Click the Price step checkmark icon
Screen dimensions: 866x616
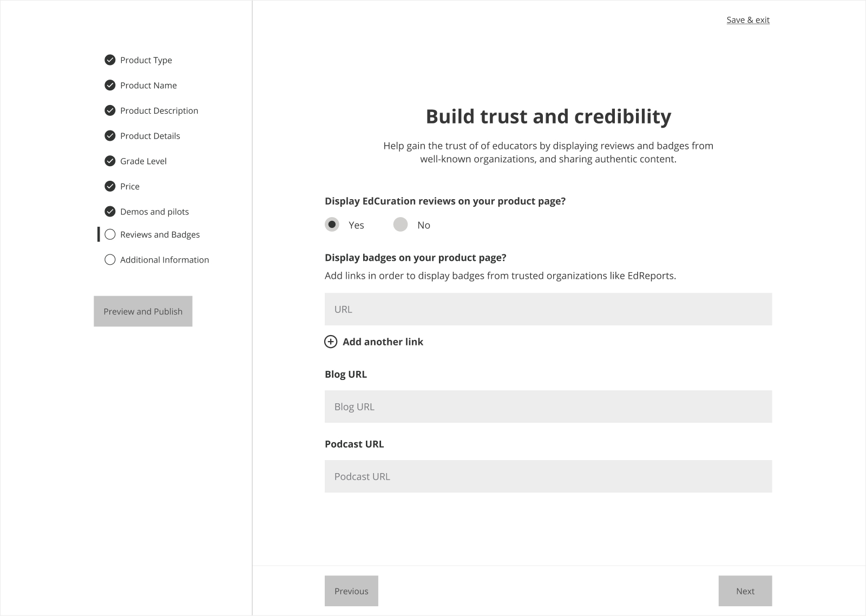[x=110, y=186]
